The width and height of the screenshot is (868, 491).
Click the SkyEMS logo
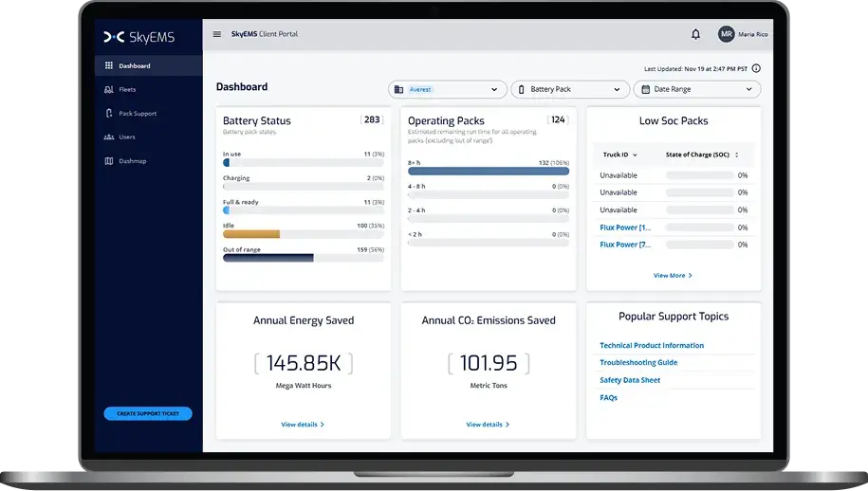(x=139, y=37)
